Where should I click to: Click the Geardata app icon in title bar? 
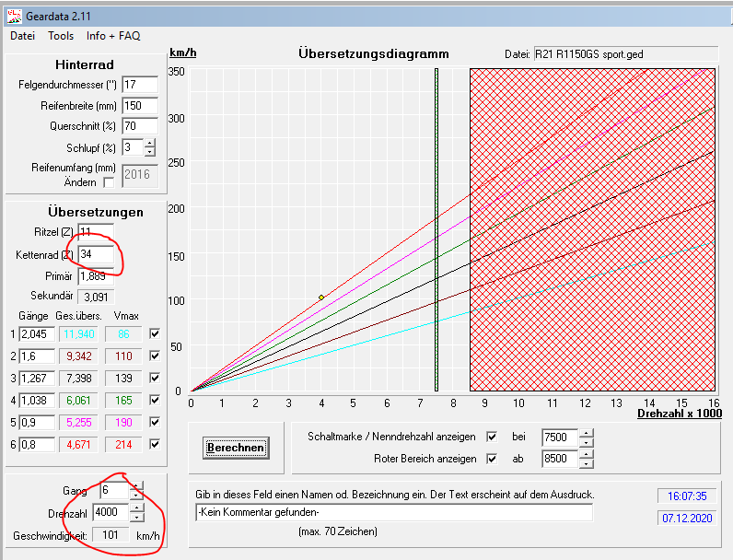(x=15, y=14)
